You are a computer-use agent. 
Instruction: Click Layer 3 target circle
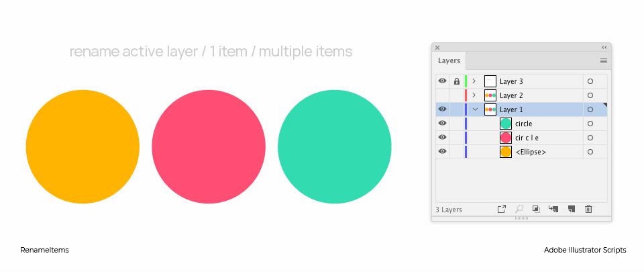coord(590,81)
